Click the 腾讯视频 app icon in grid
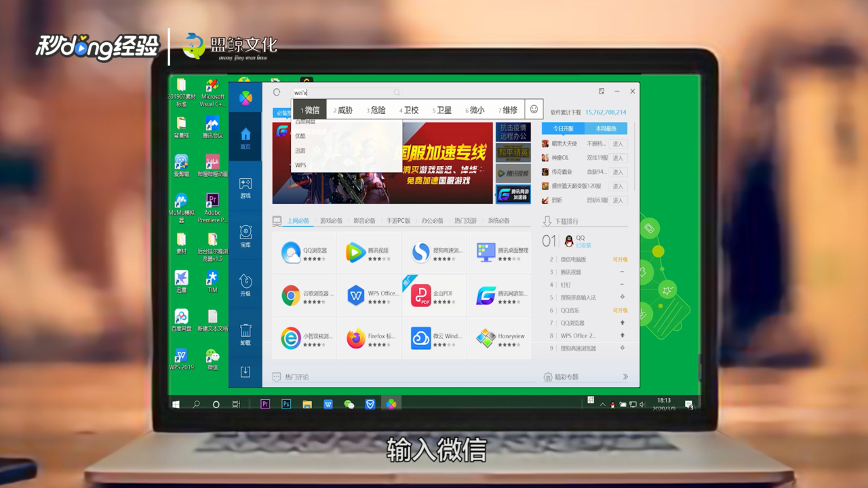This screenshot has width=868, height=488. (x=355, y=253)
